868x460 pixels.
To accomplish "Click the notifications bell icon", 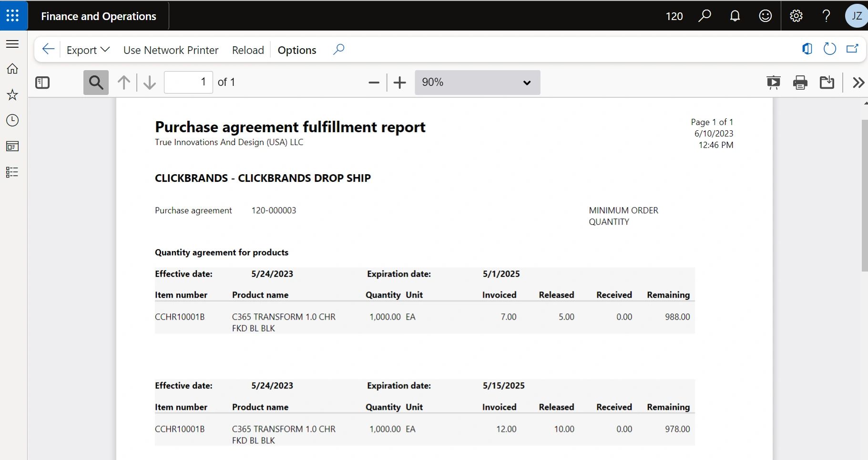I will coord(735,16).
